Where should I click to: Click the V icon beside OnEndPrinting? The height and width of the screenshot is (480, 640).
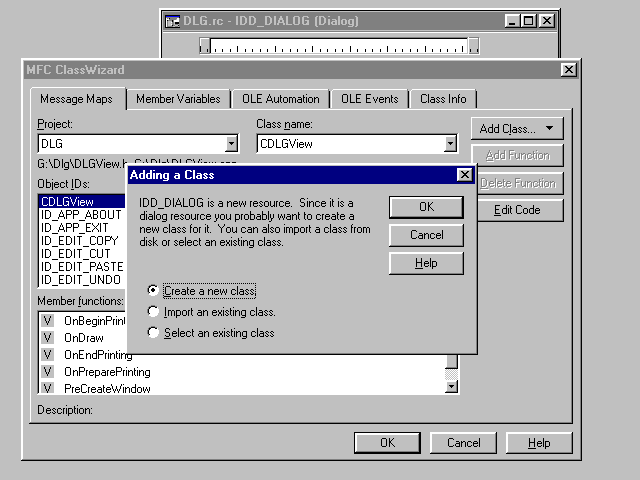click(48, 355)
